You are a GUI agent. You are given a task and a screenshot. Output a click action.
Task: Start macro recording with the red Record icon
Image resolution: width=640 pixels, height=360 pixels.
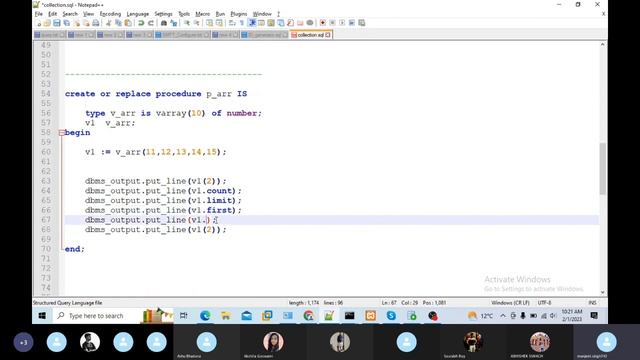tap(322, 23)
